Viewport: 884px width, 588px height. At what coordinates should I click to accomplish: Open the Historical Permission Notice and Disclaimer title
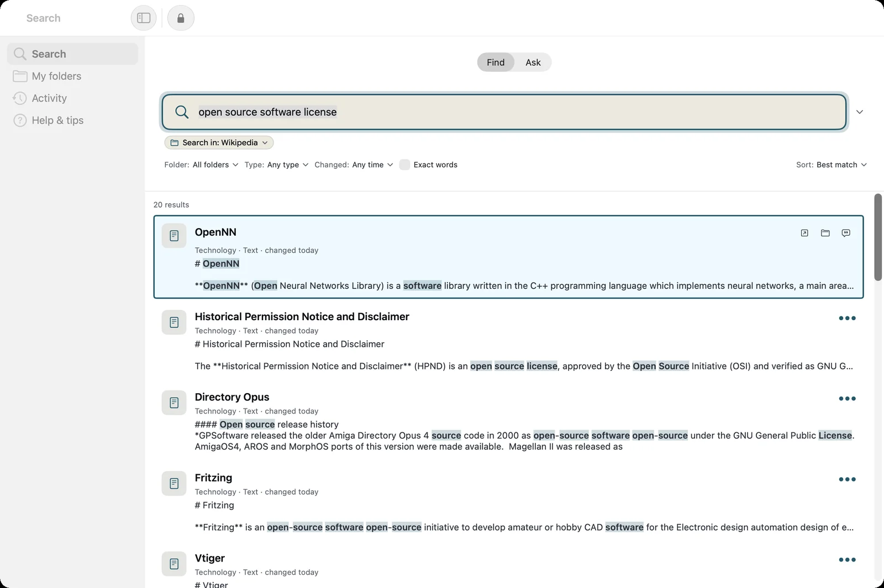pyautogui.click(x=302, y=317)
